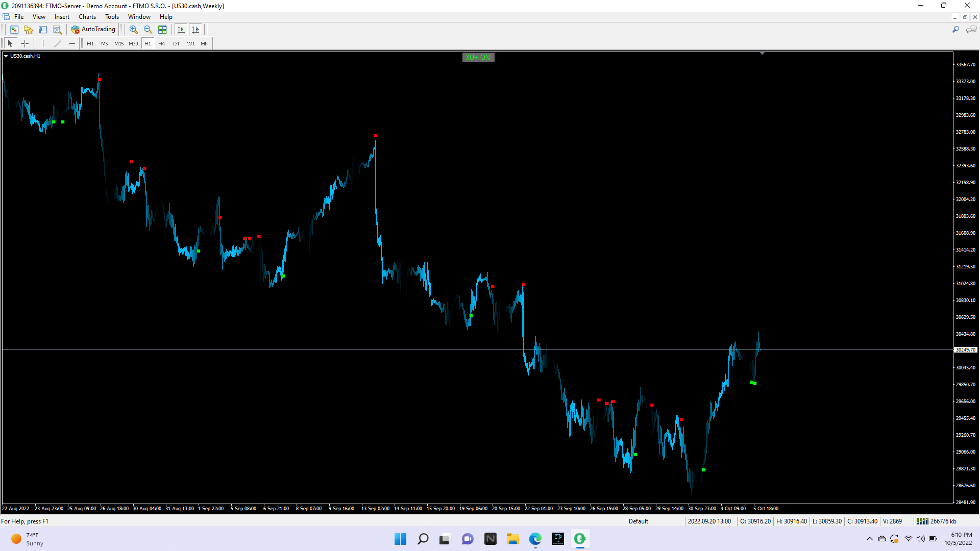Zoom in on the chart
Image resolution: width=980 pixels, height=551 pixels.
point(134,30)
